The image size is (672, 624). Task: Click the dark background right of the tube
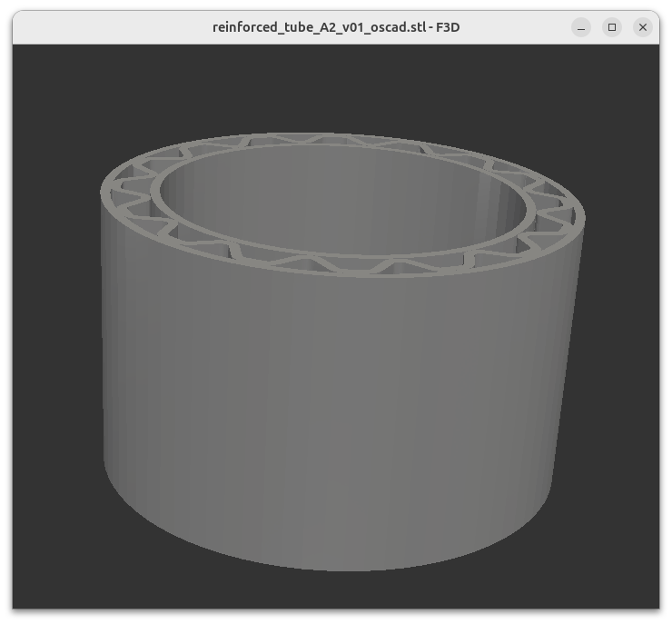618,363
